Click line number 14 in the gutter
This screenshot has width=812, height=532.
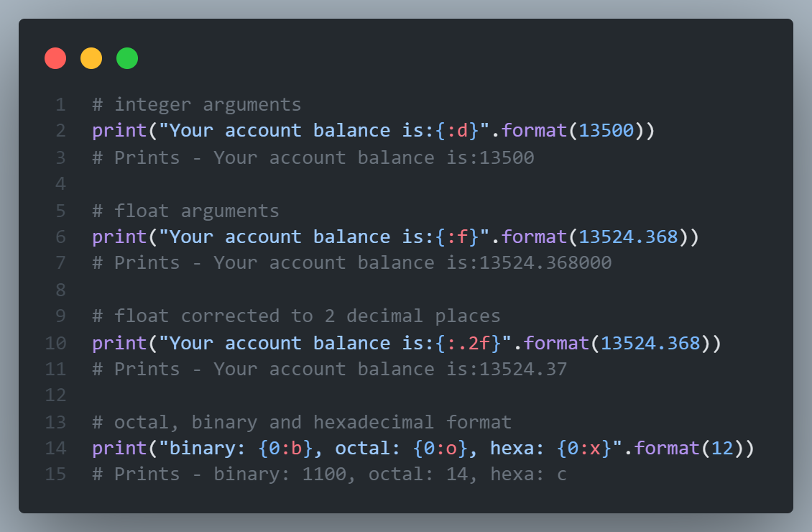pos(56,448)
